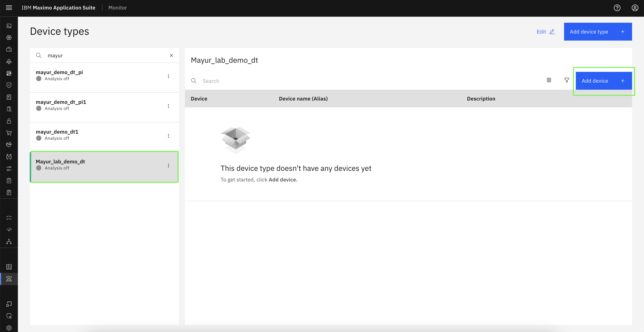Click the calendar icon in sidebar
Screen dimensions: 644x332
click(x=9, y=73)
